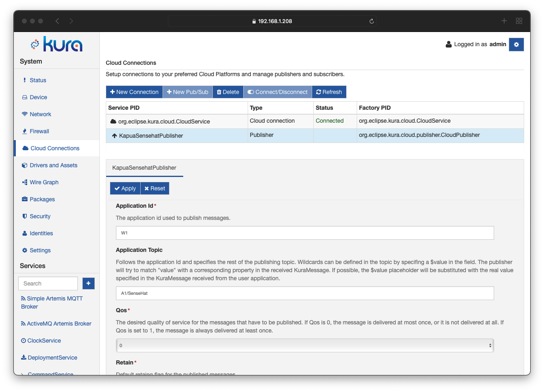Open DeploymentService configuration
Image resolution: width=544 pixels, height=392 pixels.
click(49, 358)
